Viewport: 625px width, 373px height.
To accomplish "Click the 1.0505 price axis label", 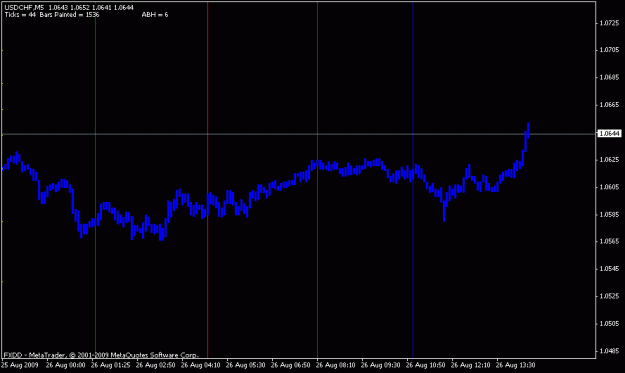I will pyautogui.click(x=609, y=324).
